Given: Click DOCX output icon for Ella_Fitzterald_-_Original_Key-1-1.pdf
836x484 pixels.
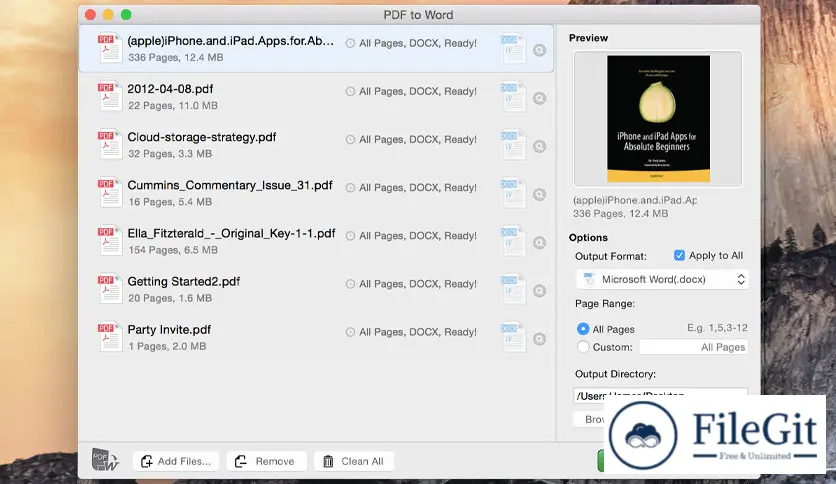Looking at the screenshot, I should pos(513,241).
